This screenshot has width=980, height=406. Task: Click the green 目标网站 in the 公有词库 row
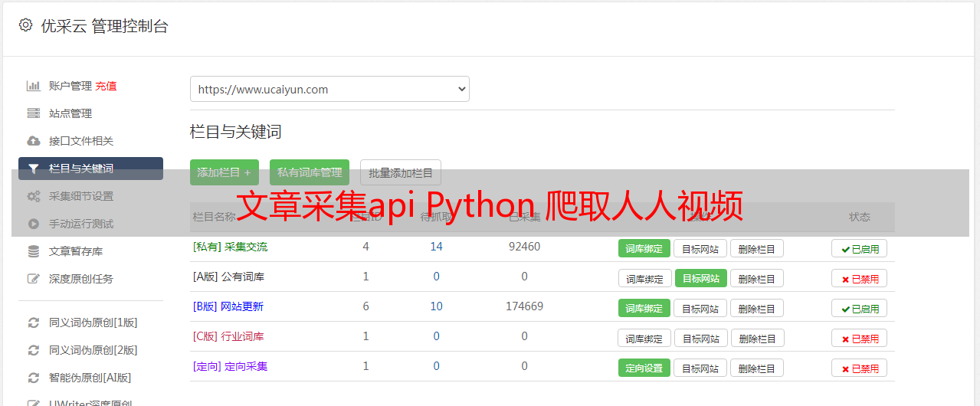[701, 278]
